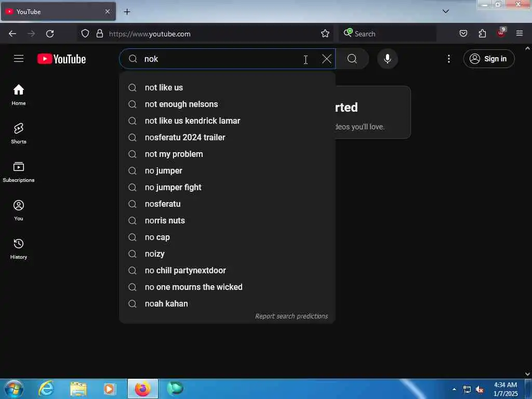The width and height of the screenshot is (532, 399).
Task: Open the YouTube hamburger guide menu
Action: click(19, 59)
